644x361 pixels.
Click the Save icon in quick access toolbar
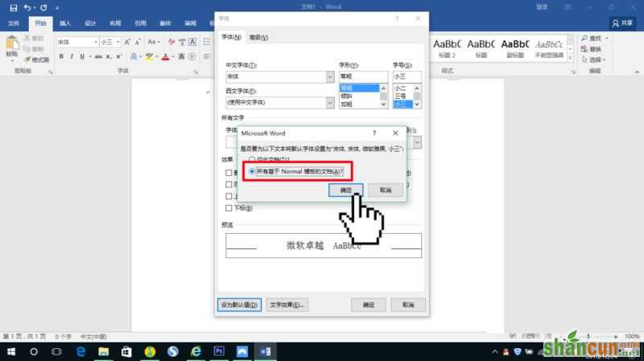(x=13, y=7)
